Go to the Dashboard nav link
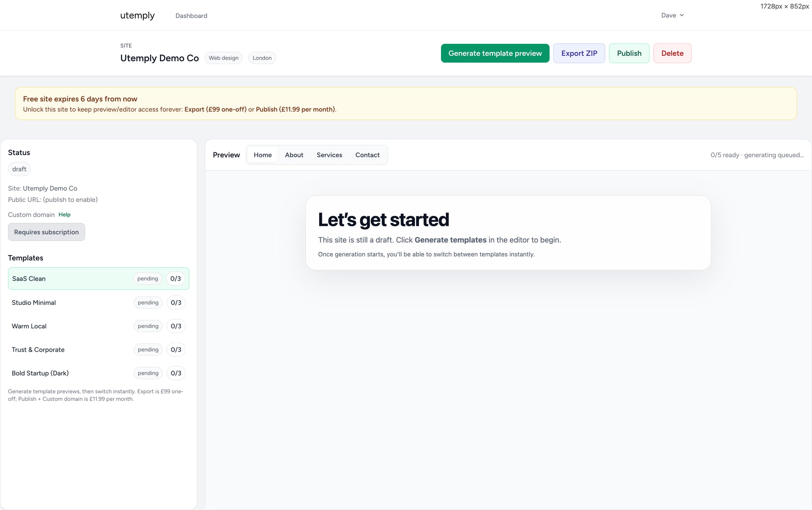Image resolution: width=812 pixels, height=510 pixels. click(191, 16)
